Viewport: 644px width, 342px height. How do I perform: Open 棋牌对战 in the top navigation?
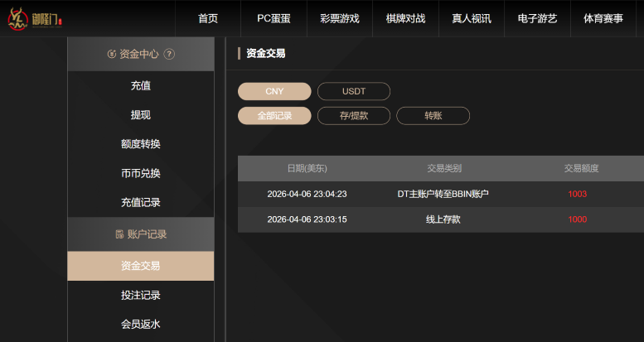click(405, 18)
